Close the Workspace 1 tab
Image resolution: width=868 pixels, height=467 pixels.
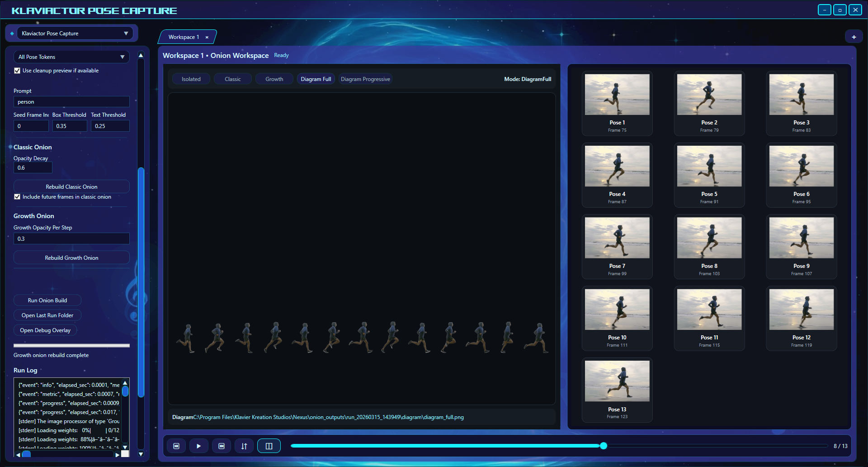tap(207, 37)
